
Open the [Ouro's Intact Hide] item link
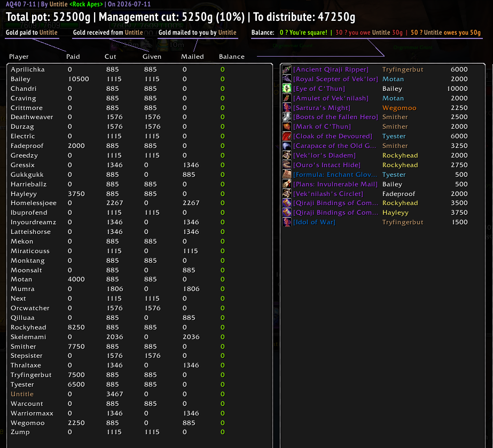coord(327,165)
